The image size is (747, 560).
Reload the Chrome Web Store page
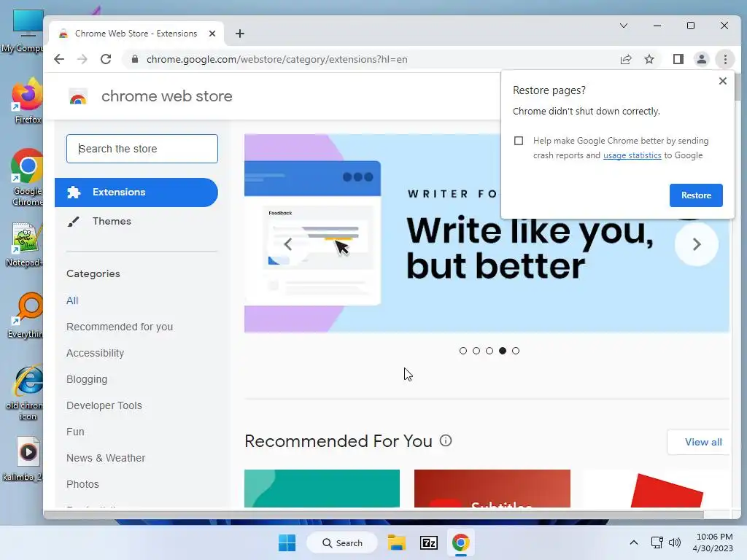click(106, 59)
